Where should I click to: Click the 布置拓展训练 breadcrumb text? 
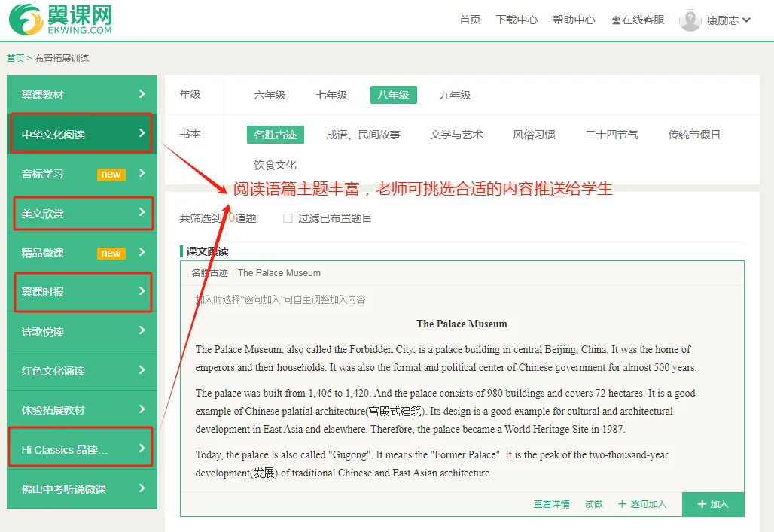coord(62,58)
